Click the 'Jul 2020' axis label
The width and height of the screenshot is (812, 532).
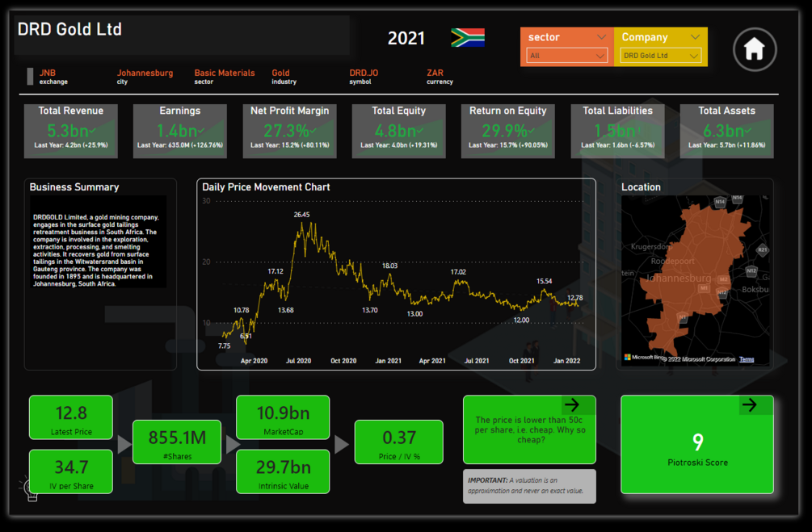point(298,361)
